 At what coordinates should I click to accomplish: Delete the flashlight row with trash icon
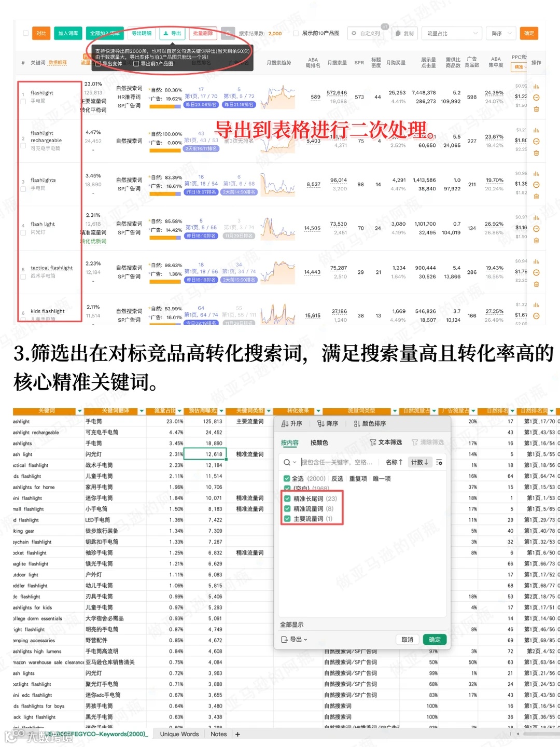pyautogui.click(x=536, y=109)
